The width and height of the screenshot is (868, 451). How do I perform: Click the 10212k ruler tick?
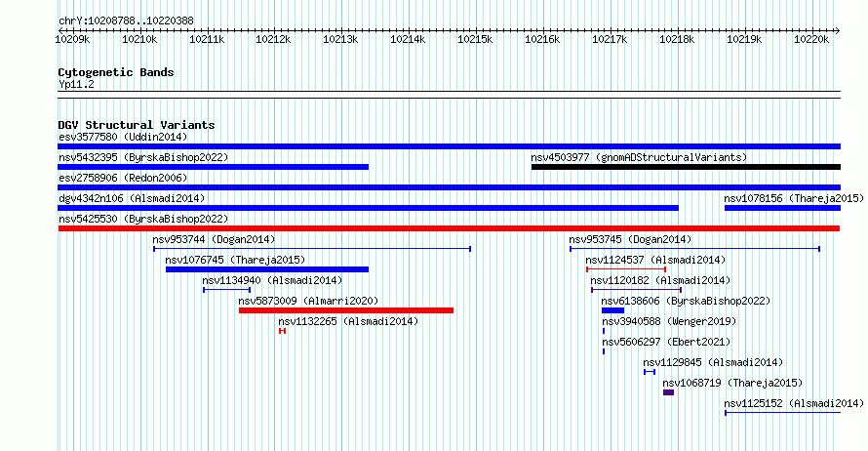(273, 39)
